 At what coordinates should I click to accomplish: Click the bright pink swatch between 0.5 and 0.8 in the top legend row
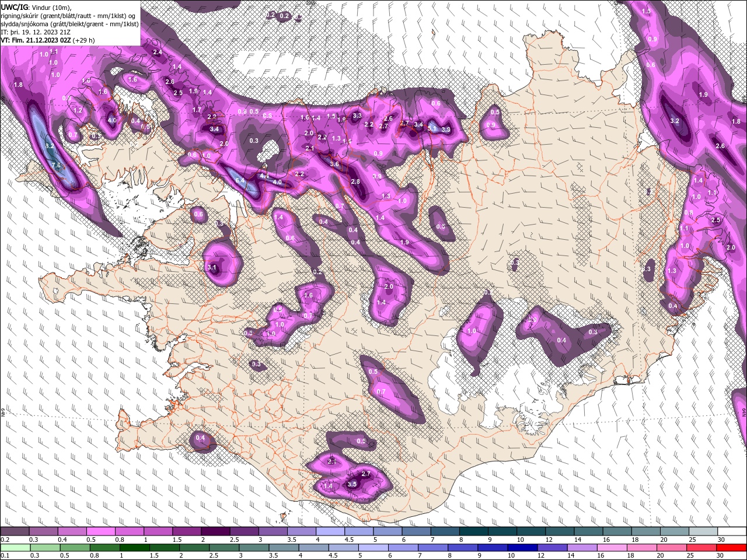point(100,531)
